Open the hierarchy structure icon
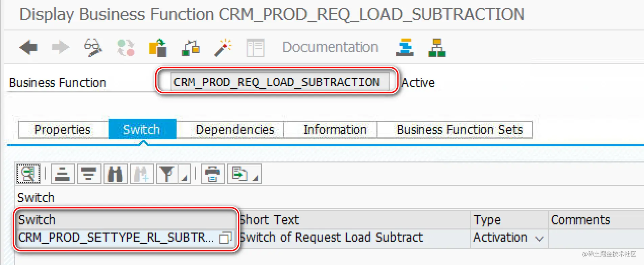The height and width of the screenshot is (265, 644). (437, 47)
